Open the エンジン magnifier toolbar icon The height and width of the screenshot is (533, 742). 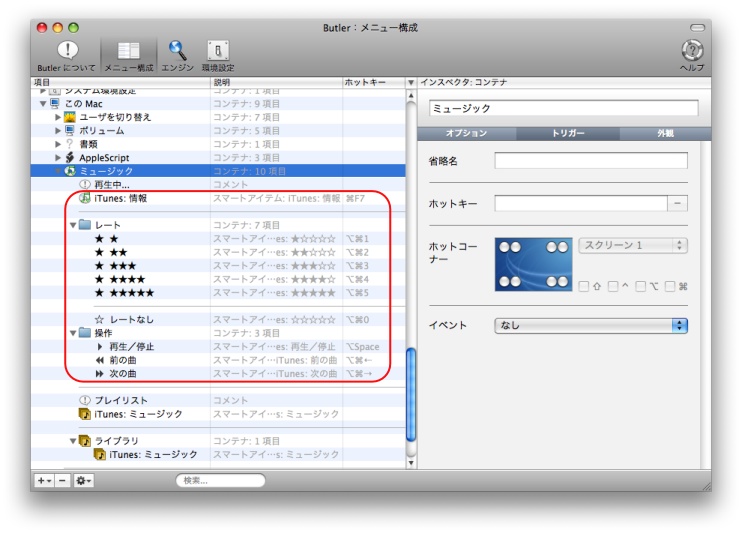point(177,50)
